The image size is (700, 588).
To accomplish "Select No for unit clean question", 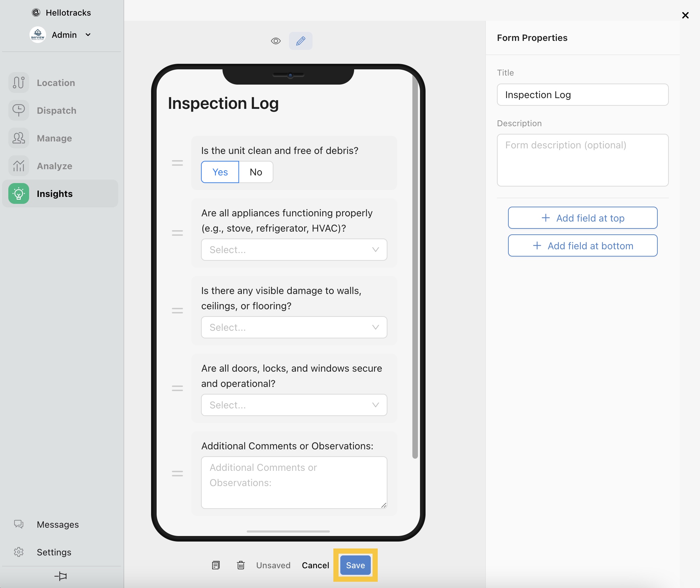I will 256,172.
